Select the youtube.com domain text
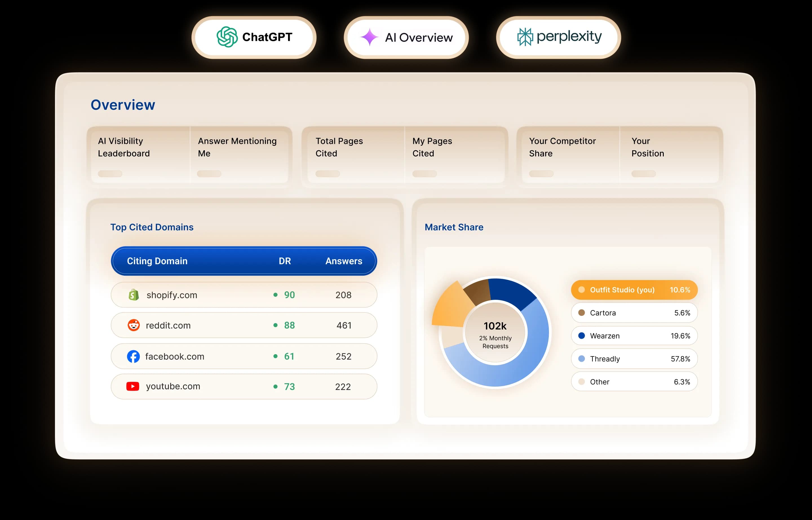 click(173, 386)
